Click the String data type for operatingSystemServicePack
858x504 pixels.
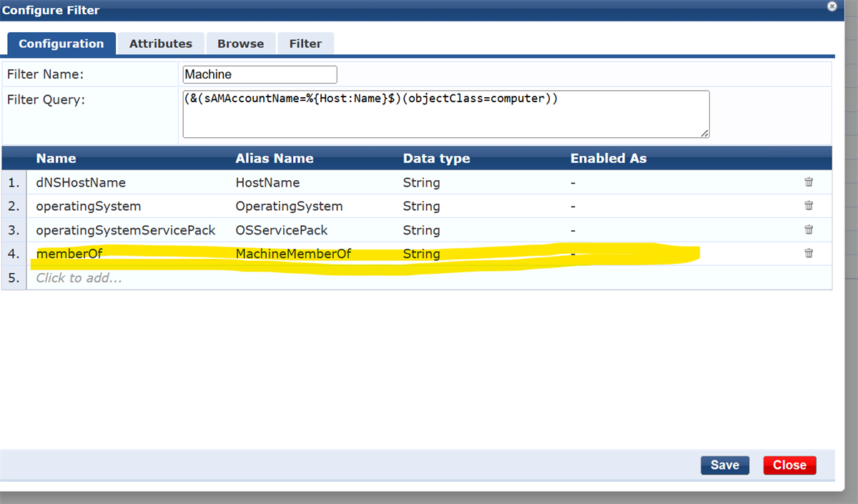point(421,230)
